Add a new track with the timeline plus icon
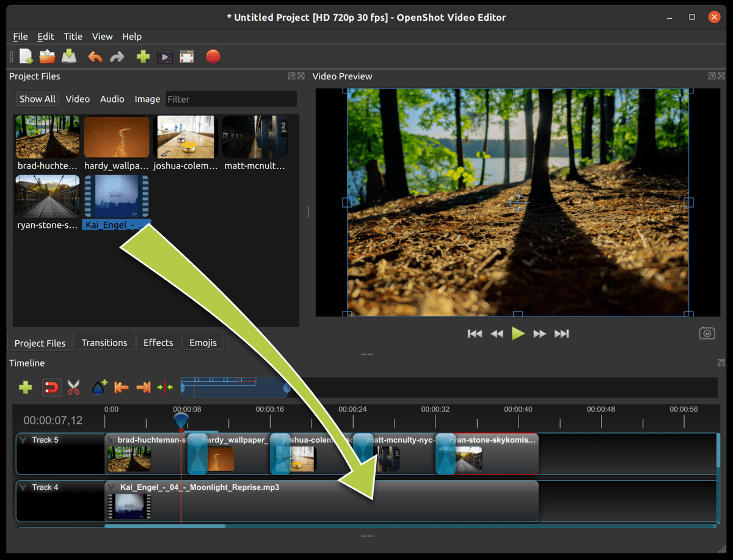The image size is (733, 560). pos(25,387)
